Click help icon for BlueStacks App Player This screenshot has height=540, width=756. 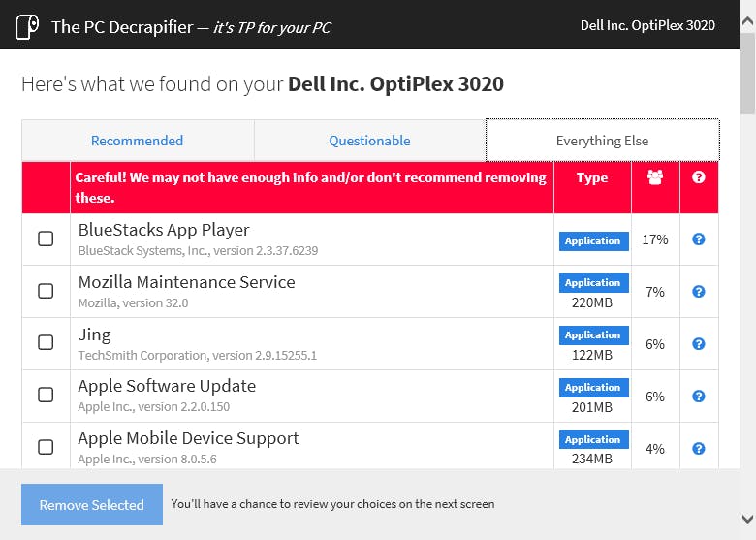[699, 239]
